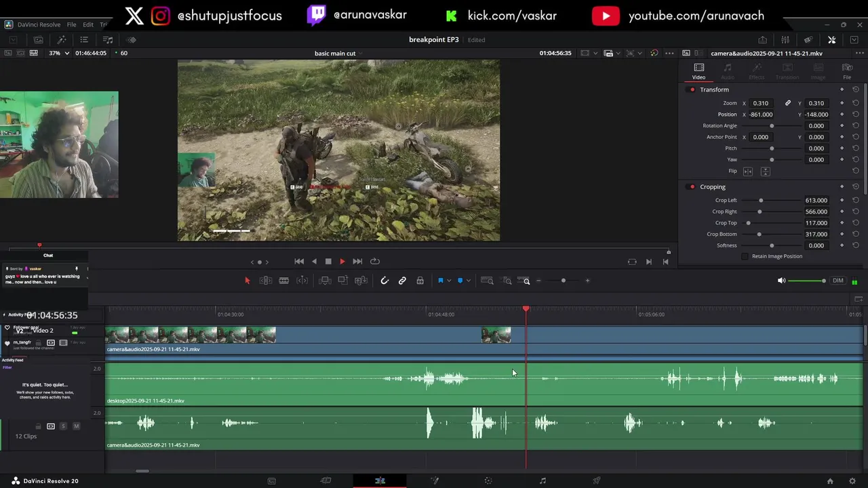Viewport: 868px width, 488px height.
Task: Open viewer zoom 37% dropdown
Action: click(59, 54)
